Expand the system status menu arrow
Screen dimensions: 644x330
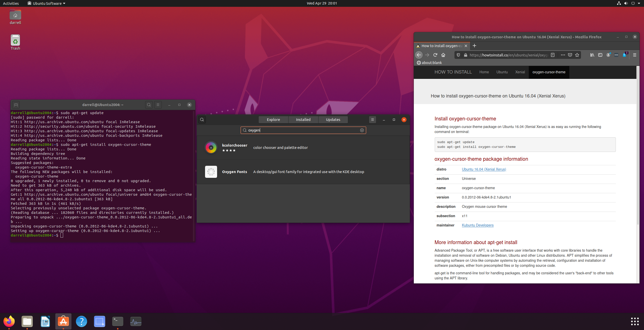click(x=639, y=3)
